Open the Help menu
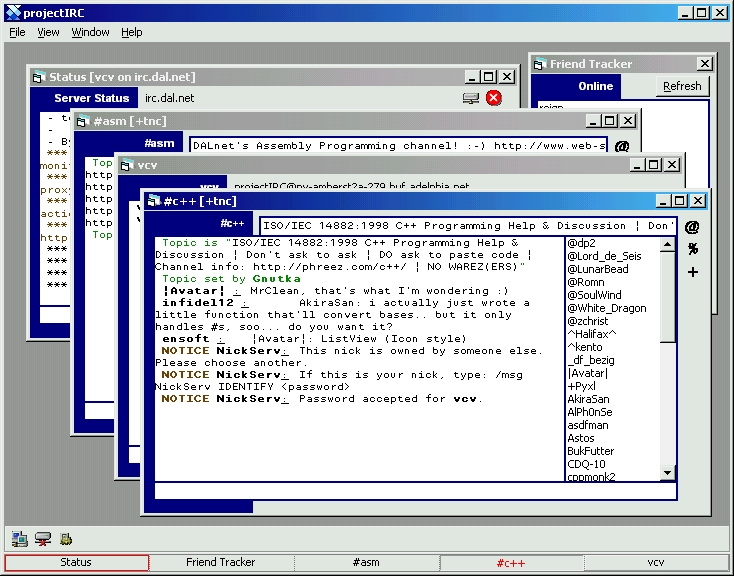The image size is (734, 576). pos(132,32)
